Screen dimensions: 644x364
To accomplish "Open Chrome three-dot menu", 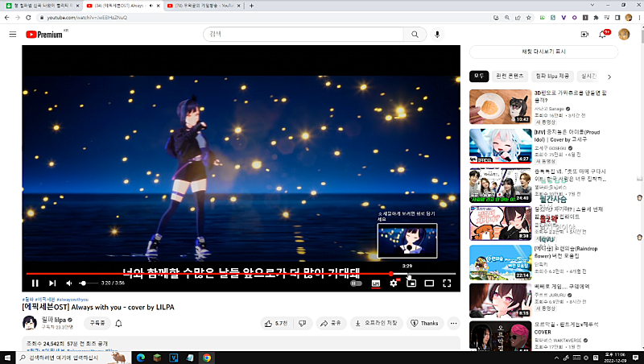I will [639, 18].
